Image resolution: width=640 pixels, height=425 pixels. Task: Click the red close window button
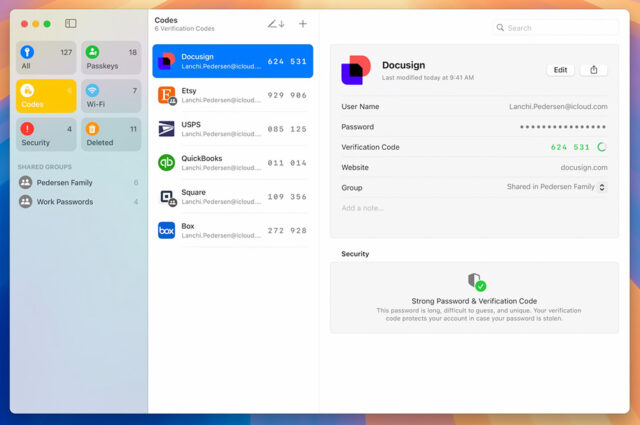point(24,24)
